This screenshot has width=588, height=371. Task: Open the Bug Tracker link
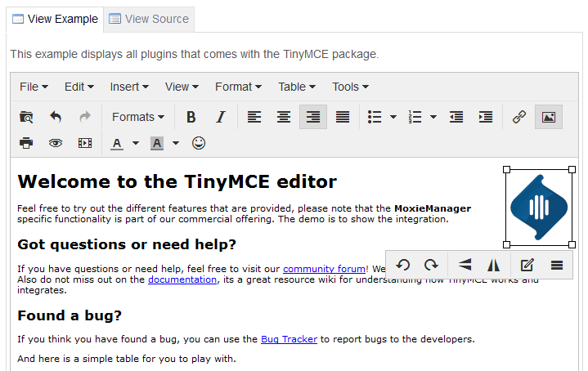point(289,339)
